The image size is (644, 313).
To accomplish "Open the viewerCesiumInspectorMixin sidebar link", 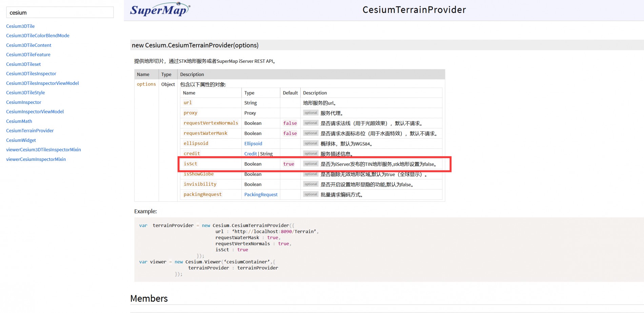I will pyautogui.click(x=36, y=159).
